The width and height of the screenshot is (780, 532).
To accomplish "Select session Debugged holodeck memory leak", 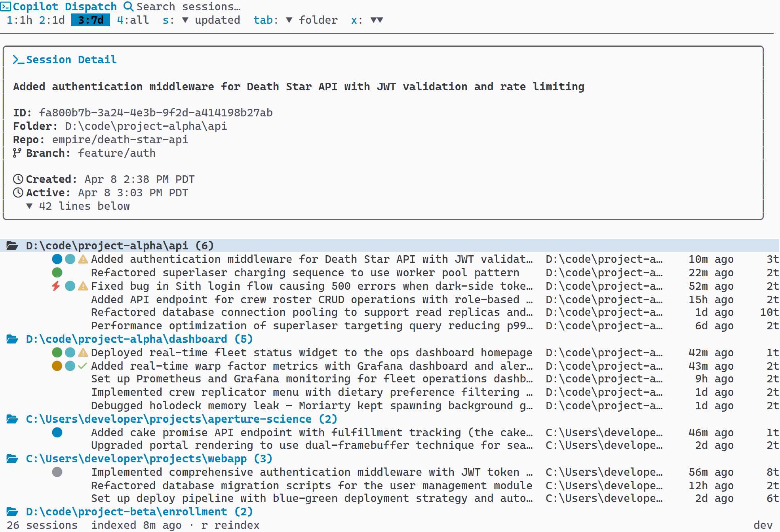I will (x=390, y=406).
